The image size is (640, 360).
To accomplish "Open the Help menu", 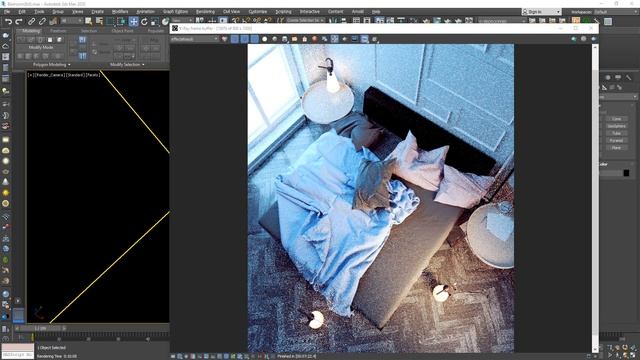I will [x=376, y=12].
